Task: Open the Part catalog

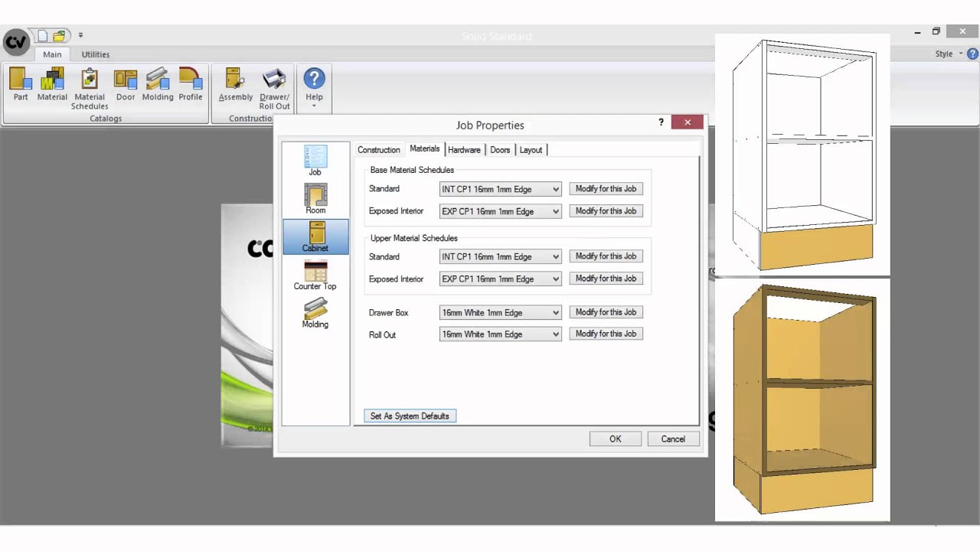Action: 21,84
